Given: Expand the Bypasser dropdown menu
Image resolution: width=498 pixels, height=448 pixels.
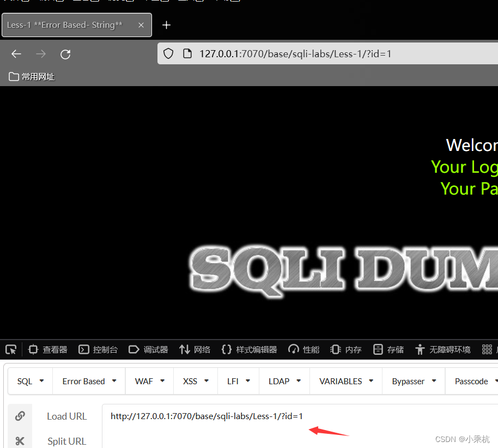Looking at the screenshot, I should [x=414, y=381].
